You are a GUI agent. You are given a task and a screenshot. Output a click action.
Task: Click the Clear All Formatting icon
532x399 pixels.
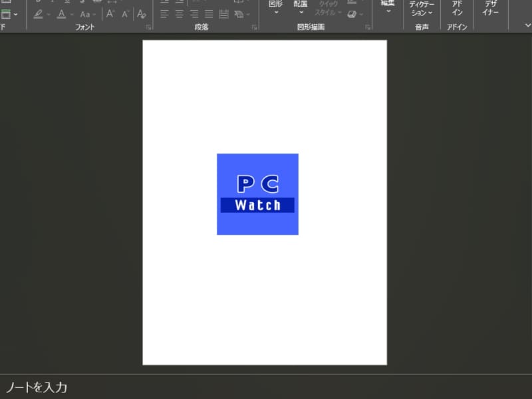[141, 13]
